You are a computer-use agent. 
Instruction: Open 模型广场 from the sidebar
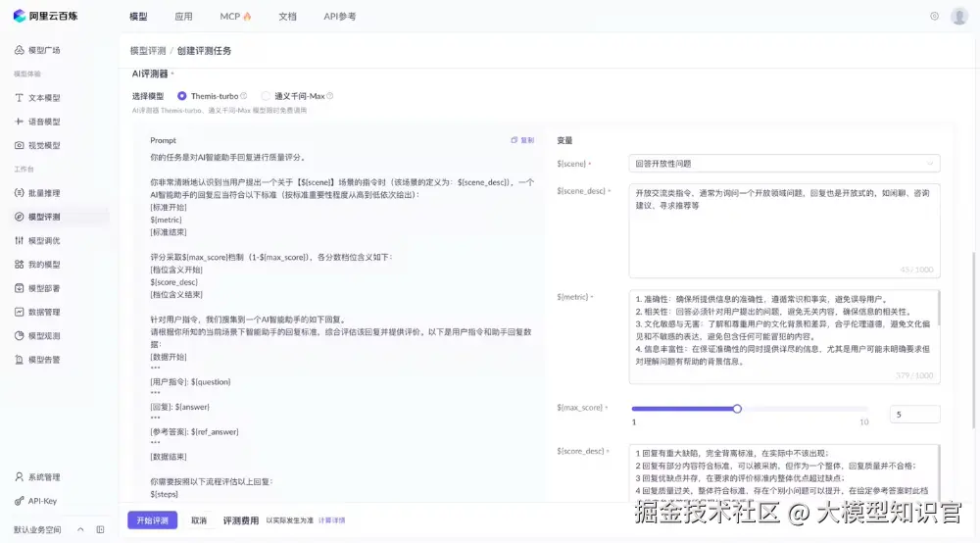pos(44,50)
